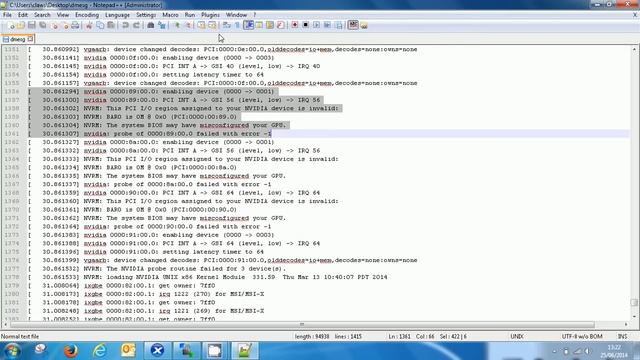This screenshot has width=640, height=360.
Task: Toggle spell check ABC toolbar button
Action: (353, 25)
